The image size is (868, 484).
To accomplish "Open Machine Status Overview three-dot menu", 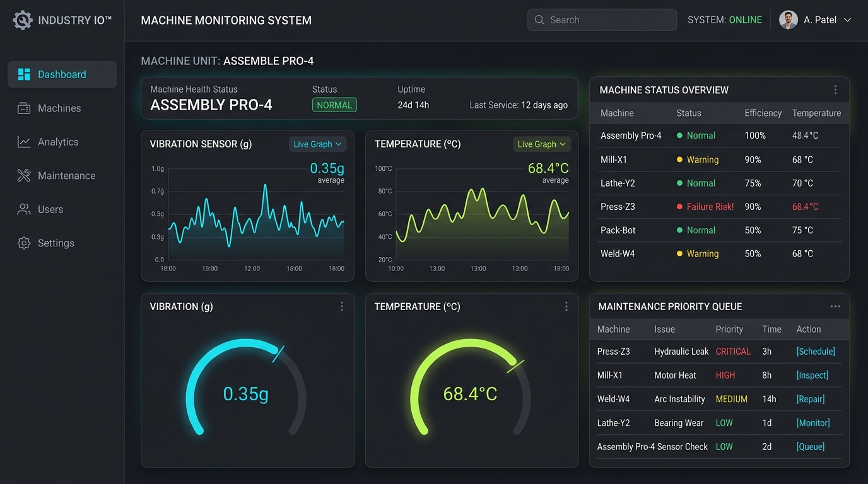I will coord(835,90).
